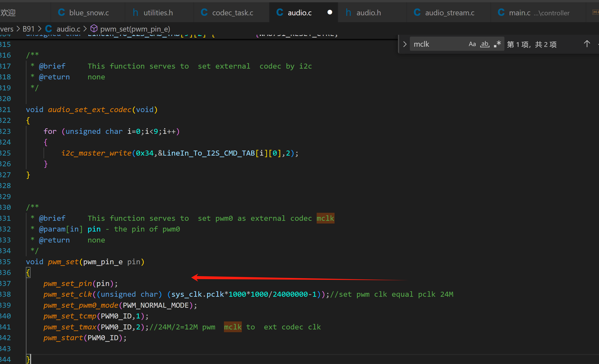The width and height of the screenshot is (599, 364).
Task: Click C icon on main.c tab
Action: [x=501, y=12]
